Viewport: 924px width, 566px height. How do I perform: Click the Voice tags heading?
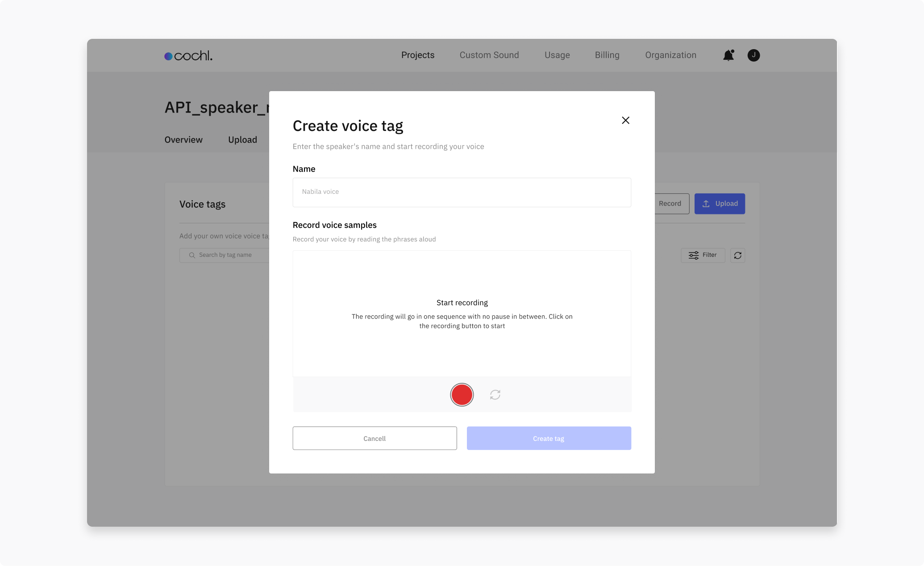coord(202,204)
